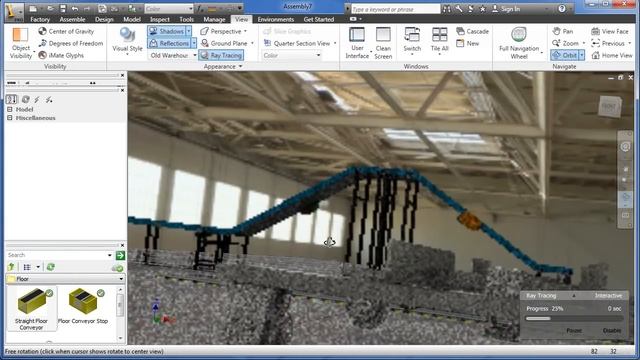Switch to the Inspect ribbon tab
This screenshot has height=360, width=640.
click(160, 19)
